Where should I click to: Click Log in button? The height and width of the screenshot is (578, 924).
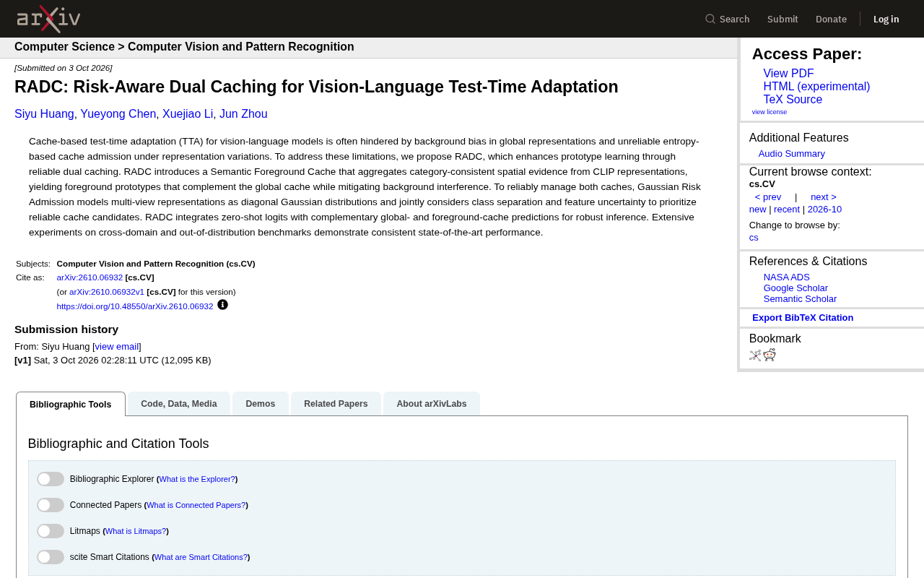(x=886, y=19)
